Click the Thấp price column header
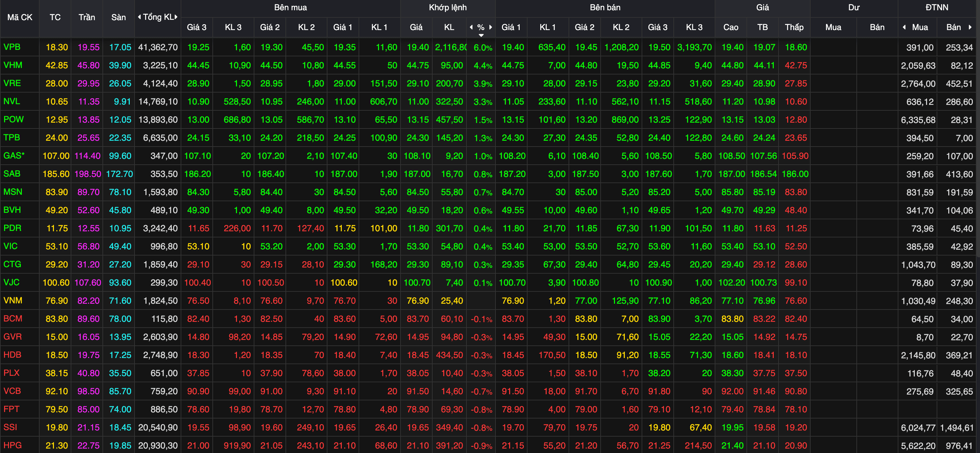Image resolution: width=980 pixels, height=453 pixels. tap(794, 27)
